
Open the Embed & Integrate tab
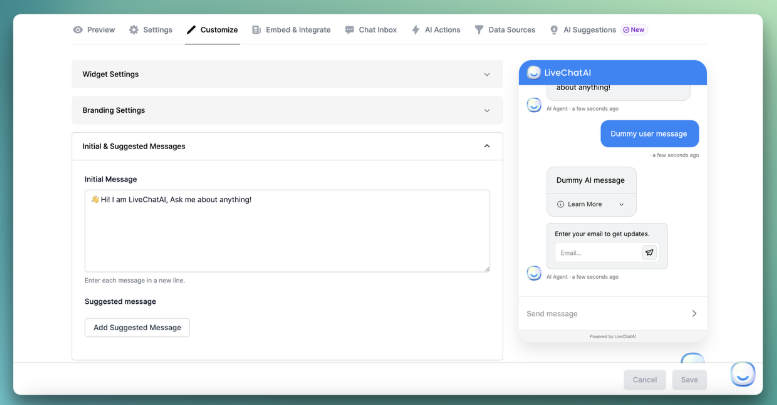[x=291, y=30]
